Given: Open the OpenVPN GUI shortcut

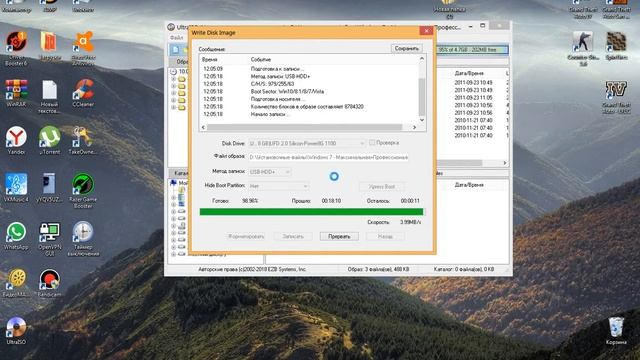Looking at the screenshot, I should click(x=49, y=237).
